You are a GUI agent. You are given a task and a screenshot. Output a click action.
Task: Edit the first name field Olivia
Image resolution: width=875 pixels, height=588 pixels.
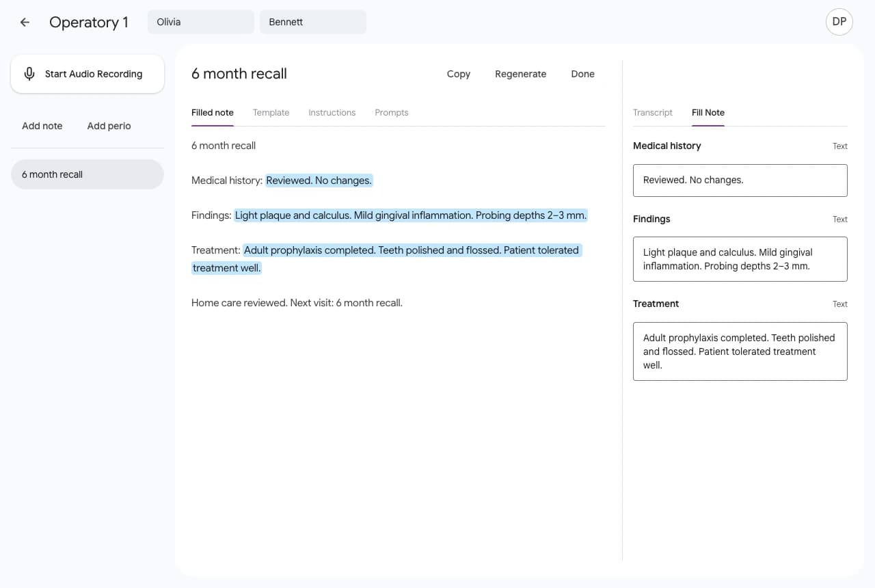click(201, 22)
